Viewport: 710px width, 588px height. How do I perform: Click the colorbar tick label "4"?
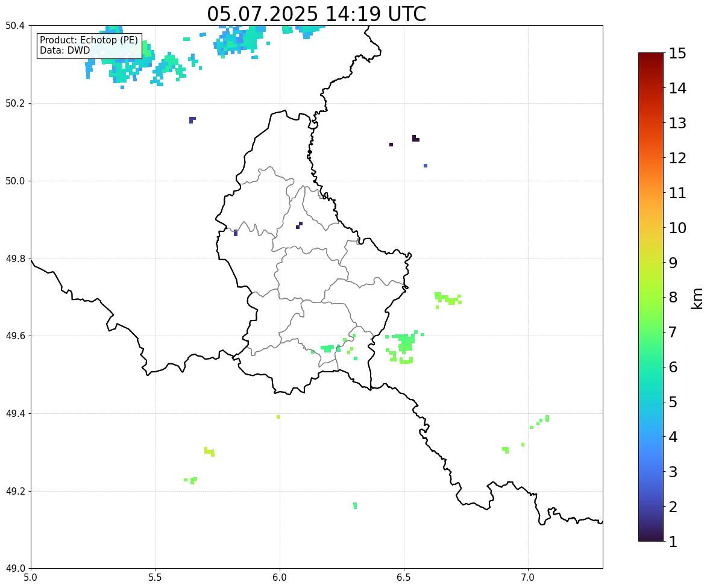[673, 437]
